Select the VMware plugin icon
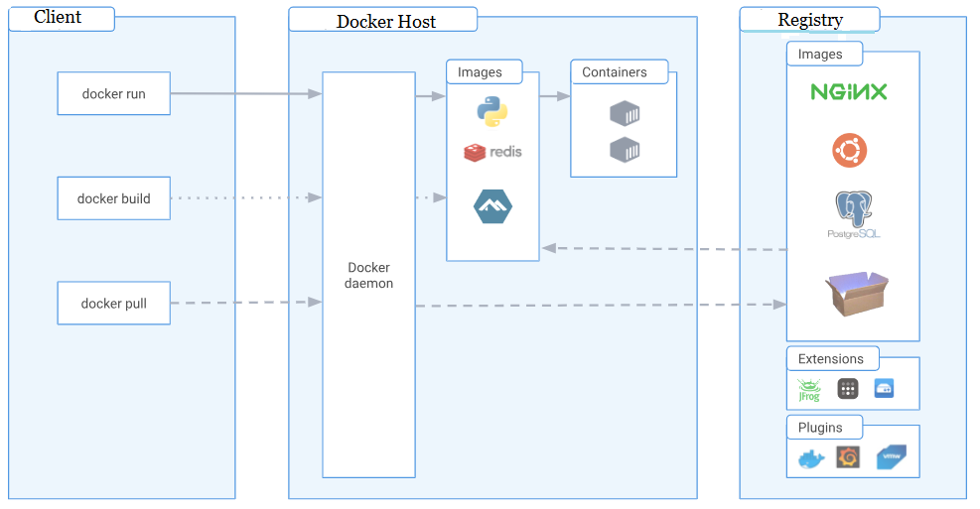Image resolution: width=980 pixels, height=509 pixels. click(890, 457)
